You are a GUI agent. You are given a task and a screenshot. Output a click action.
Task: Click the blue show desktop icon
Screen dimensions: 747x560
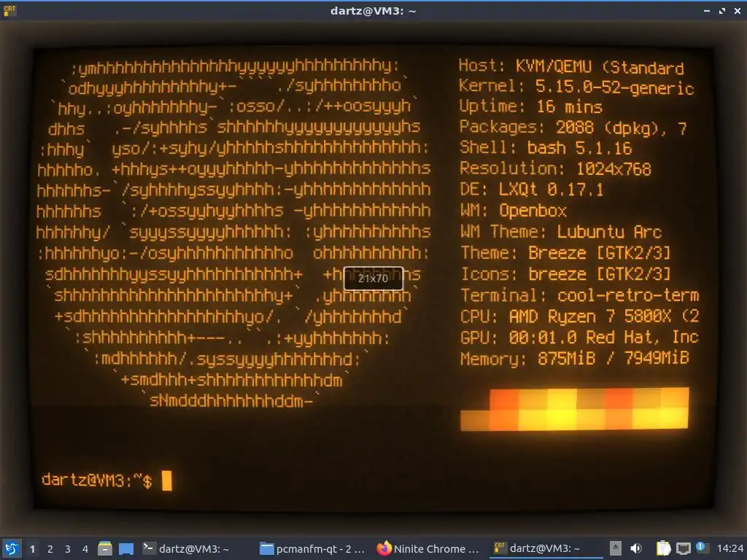coord(126,548)
